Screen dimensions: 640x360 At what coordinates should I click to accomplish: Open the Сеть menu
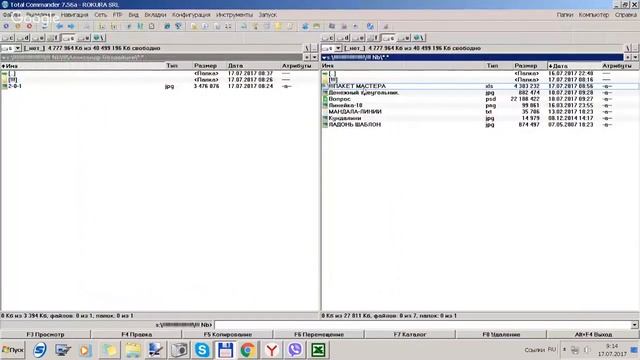pos(100,15)
